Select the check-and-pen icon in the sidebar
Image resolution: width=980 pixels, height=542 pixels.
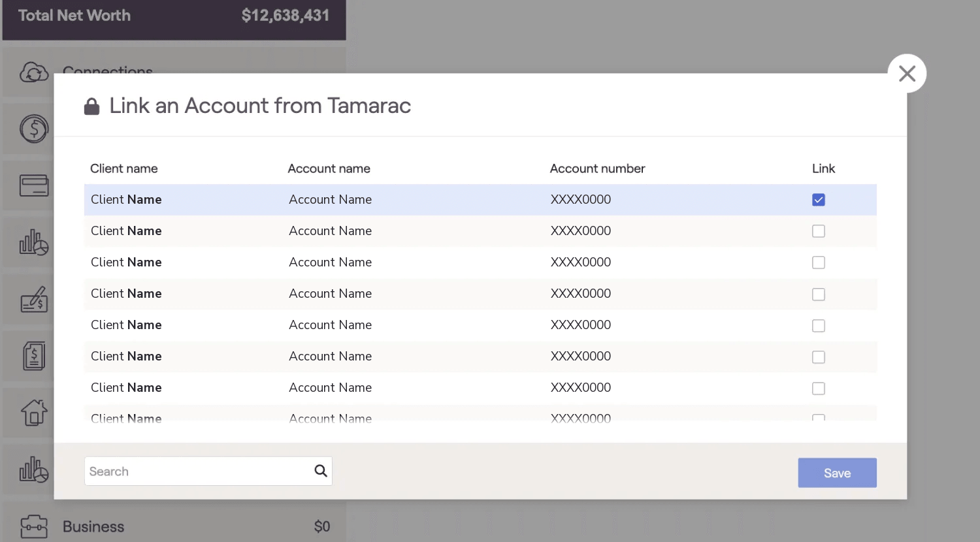pos(34,300)
